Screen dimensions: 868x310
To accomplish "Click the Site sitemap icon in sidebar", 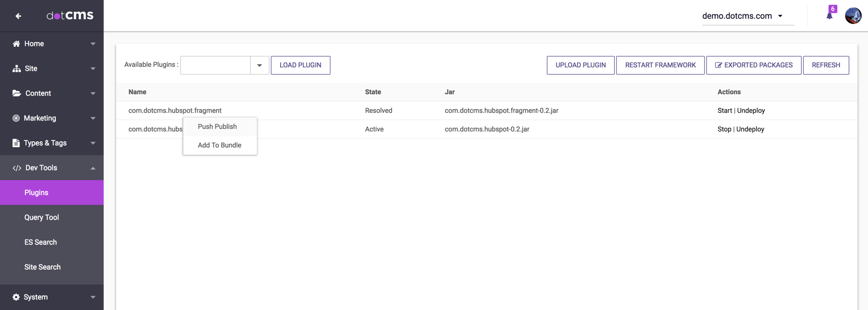I will coord(16,69).
